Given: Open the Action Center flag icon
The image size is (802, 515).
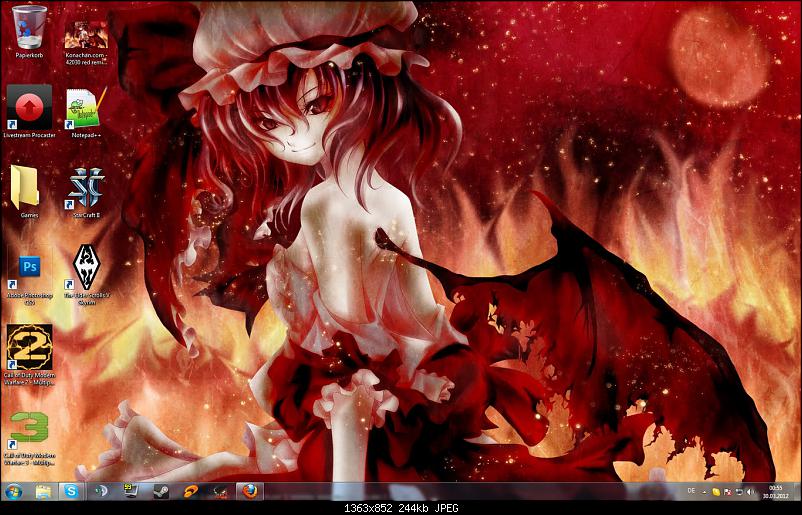Looking at the screenshot, I should click(728, 492).
